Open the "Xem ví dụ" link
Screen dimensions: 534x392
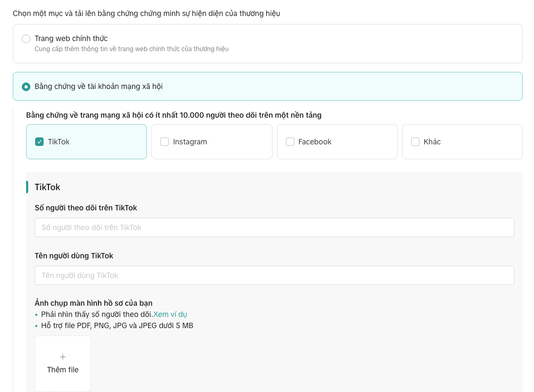[170, 314]
